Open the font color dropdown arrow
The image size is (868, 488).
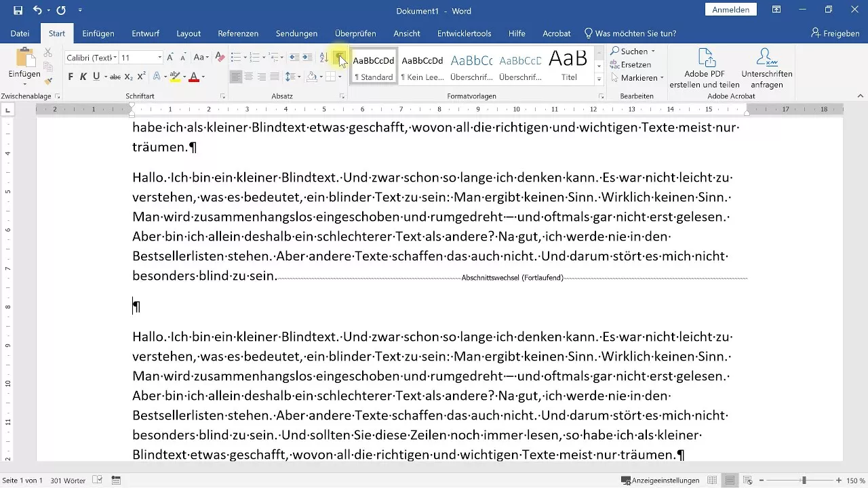(x=202, y=77)
